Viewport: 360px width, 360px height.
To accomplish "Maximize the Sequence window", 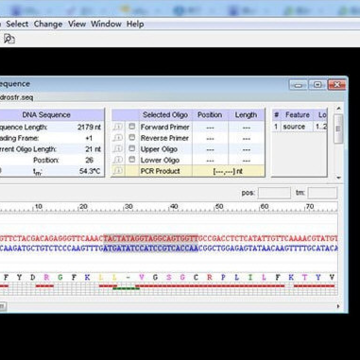I will 317,85.
